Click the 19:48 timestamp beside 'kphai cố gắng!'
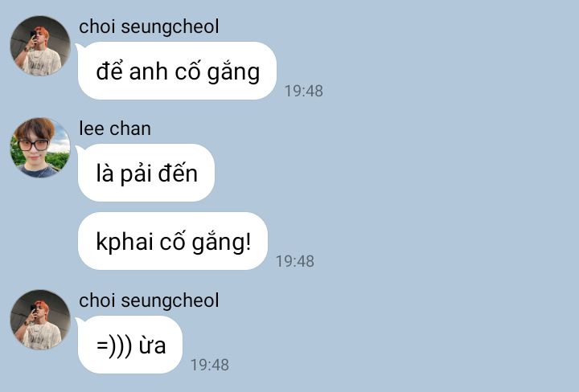 [x=295, y=261]
